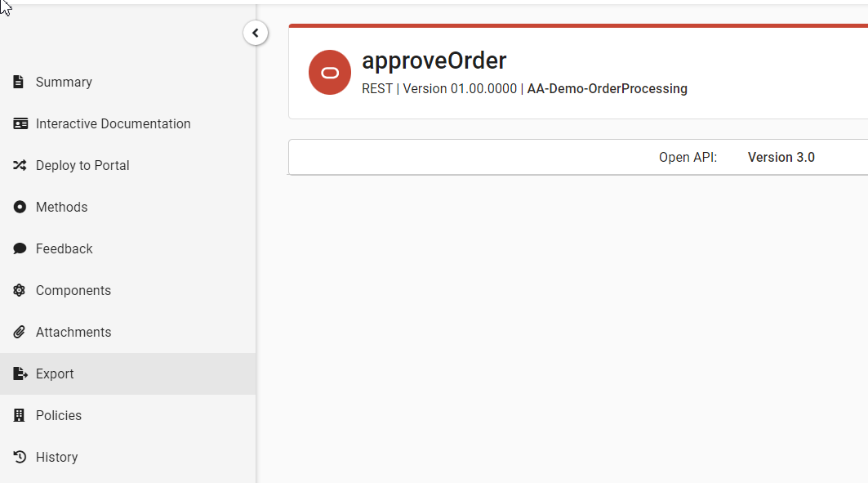Click the Methods circle icon
868x483 pixels.
tap(20, 207)
